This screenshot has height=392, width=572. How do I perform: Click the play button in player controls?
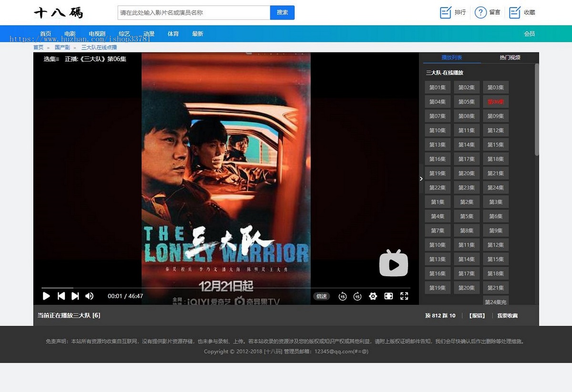point(46,296)
